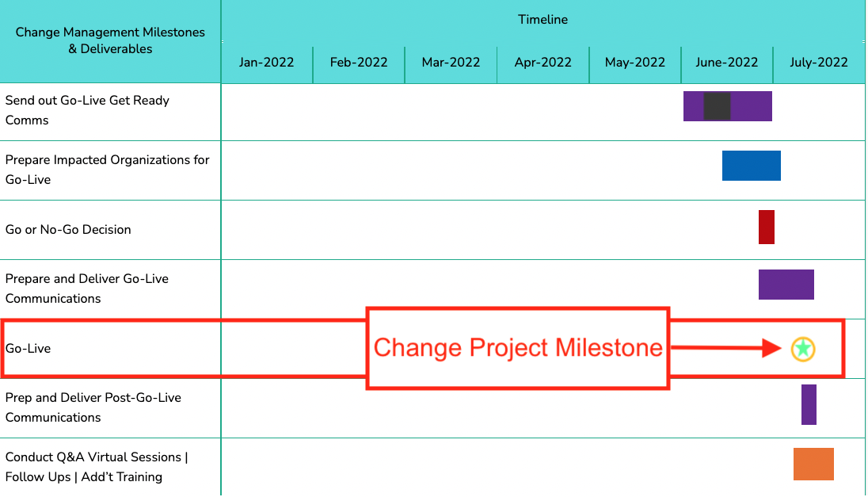
Task: Click the Apr-2022 month header
Action: [542, 63]
